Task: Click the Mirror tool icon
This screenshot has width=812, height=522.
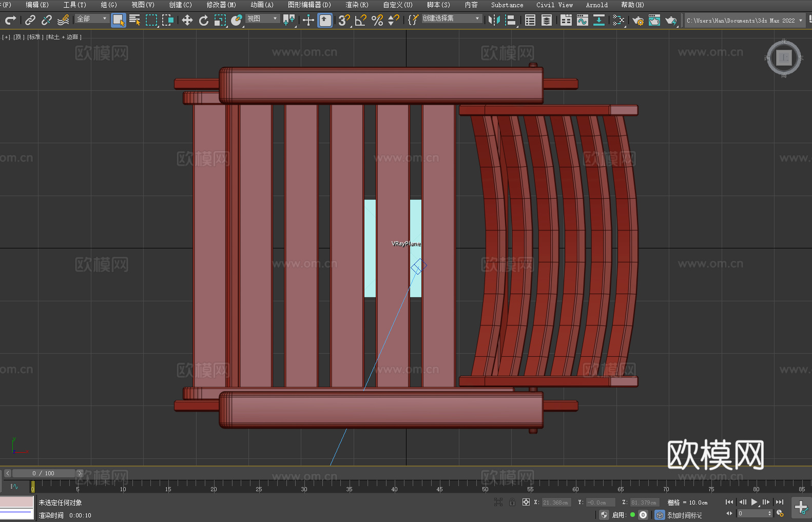Action: [x=494, y=20]
